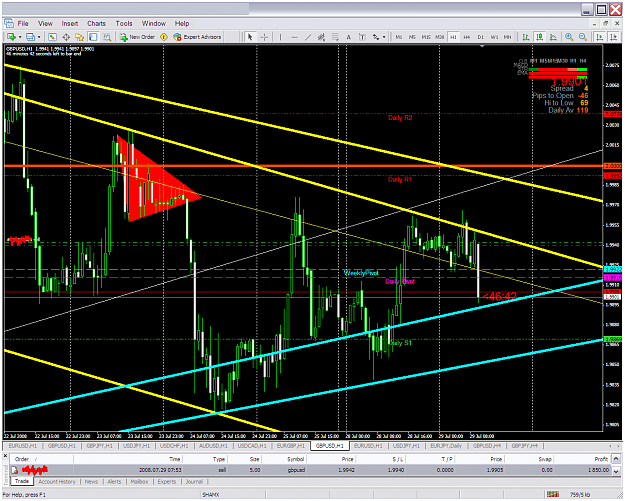The width and height of the screenshot is (625, 501).
Task: Select the Fibonacci Retracement tool
Action: (335, 37)
